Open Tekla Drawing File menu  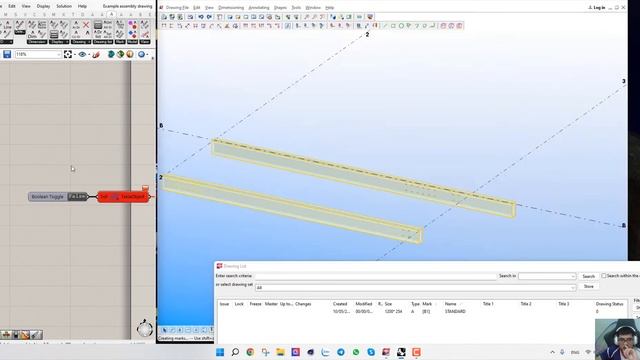point(177,8)
